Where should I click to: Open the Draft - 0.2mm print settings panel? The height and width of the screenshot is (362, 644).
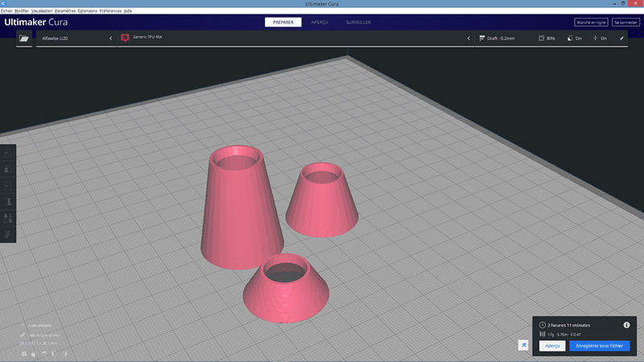tap(551, 38)
